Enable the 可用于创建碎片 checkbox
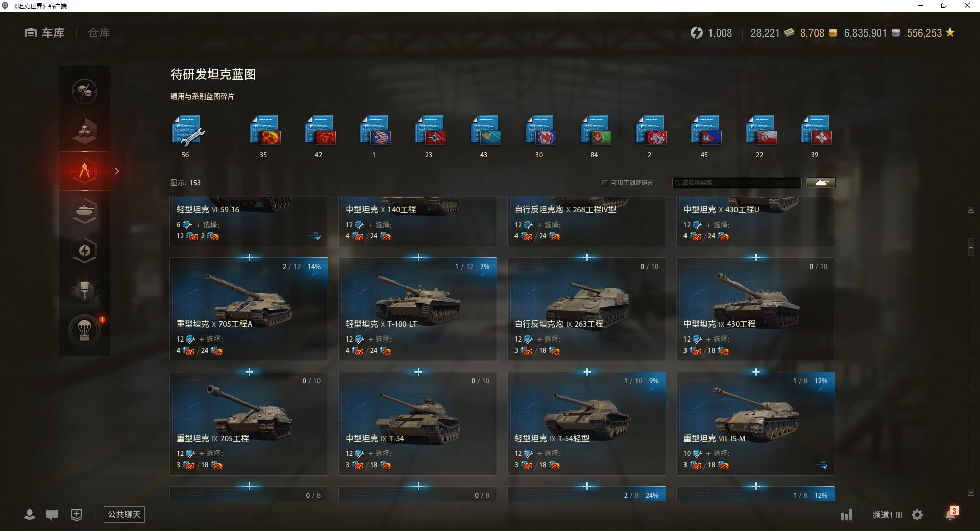The height and width of the screenshot is (531, 980). click(x=605, y=183)
